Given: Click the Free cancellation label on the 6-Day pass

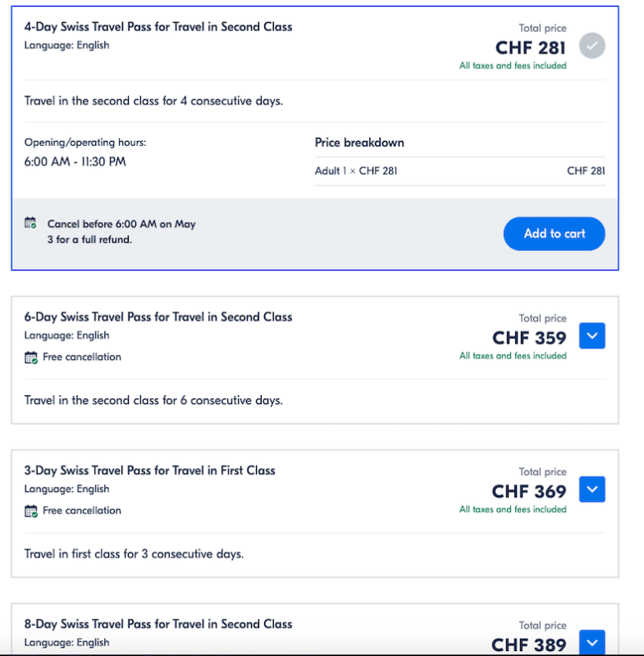Looking at the screenshot, I should (x=82, y=358).
